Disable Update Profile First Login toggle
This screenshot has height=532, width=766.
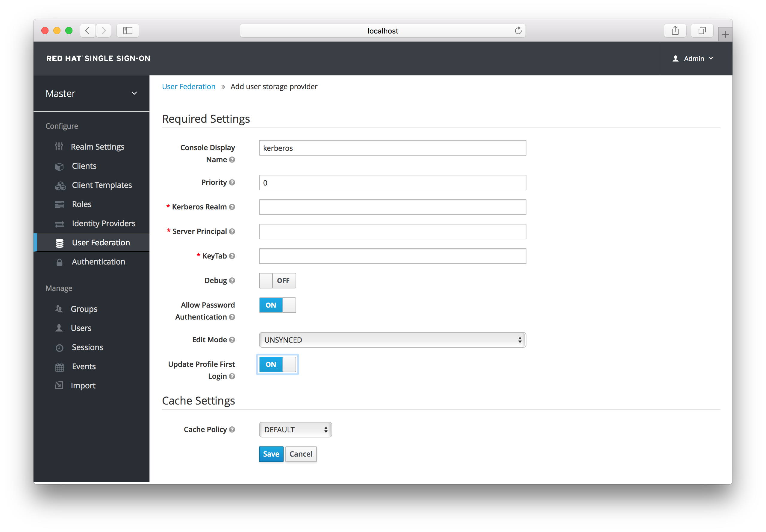[278, 364]
